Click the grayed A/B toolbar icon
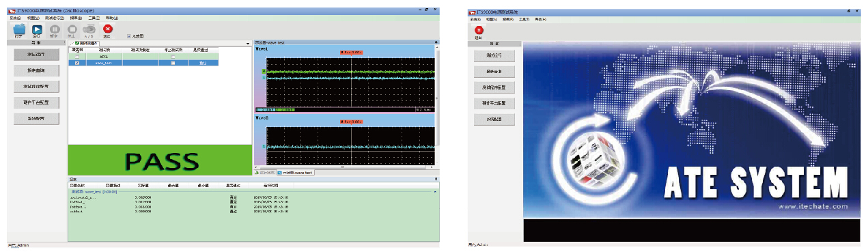This screenshot has width=868, height=252. click(89, 29)
